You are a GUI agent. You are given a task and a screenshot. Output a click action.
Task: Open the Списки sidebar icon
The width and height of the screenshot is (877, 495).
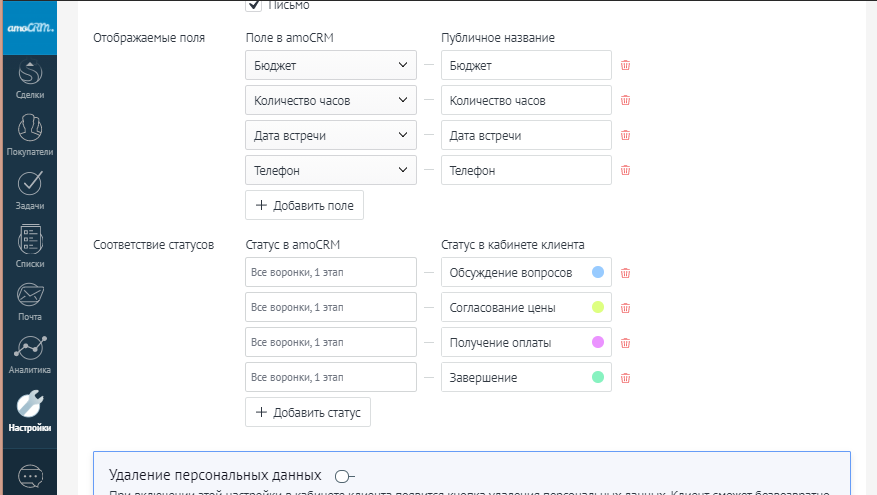coord(30,240)
